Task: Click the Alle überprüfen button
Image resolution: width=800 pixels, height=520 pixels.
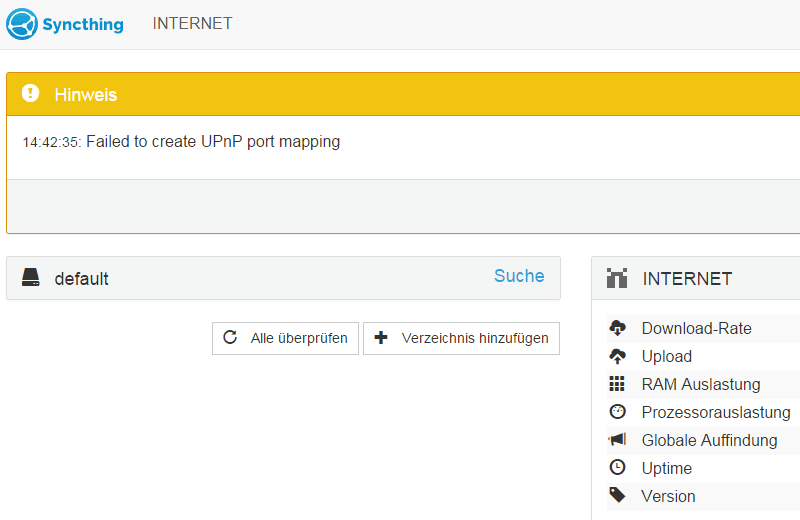Action: pyautogui.click(x=285, y=338)
